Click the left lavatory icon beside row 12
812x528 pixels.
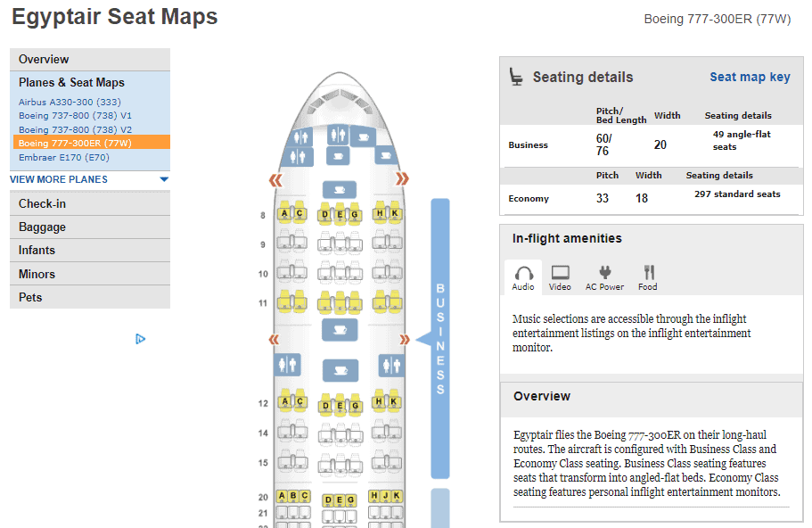tap(287, 365)
